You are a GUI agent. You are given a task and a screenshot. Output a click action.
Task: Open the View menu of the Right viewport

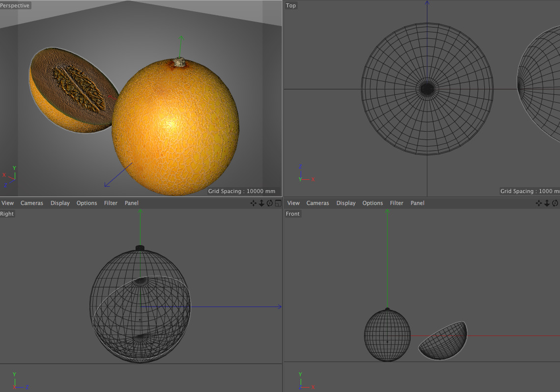[7, 203]
